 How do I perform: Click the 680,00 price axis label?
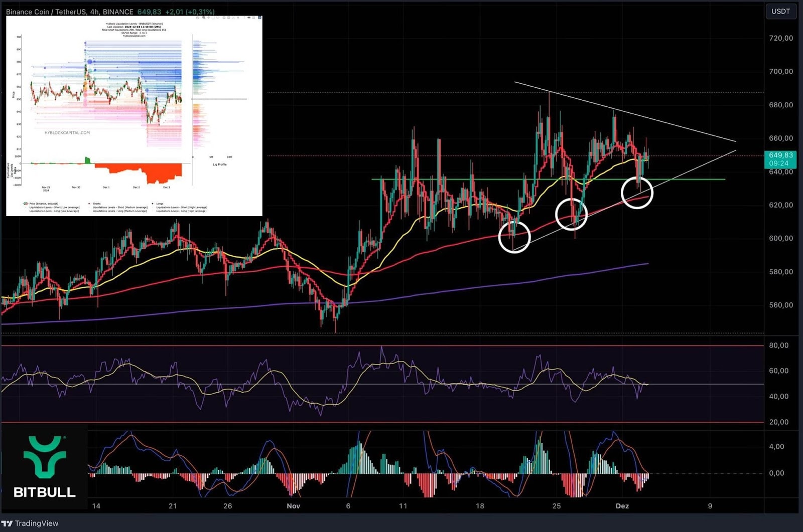(781, 105)
